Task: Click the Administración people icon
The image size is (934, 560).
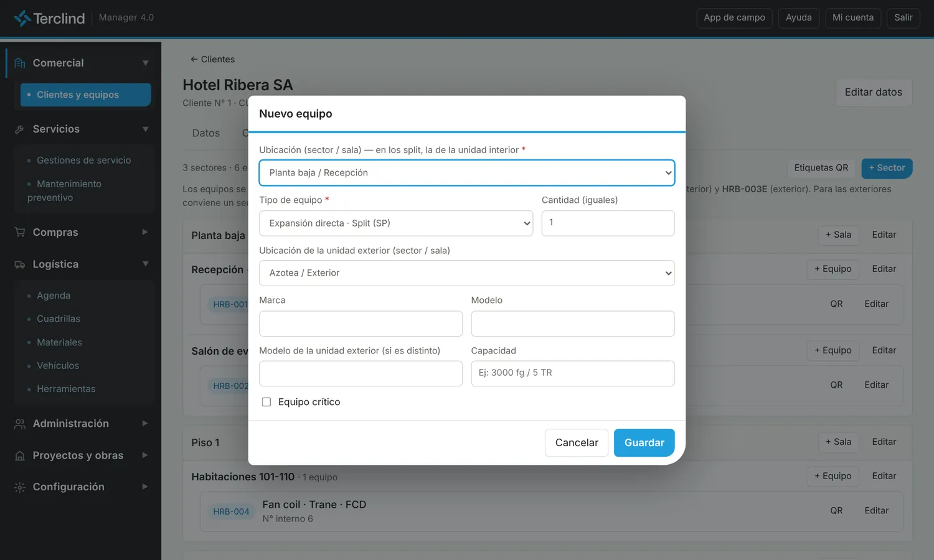Action: (x=20, y=424)
